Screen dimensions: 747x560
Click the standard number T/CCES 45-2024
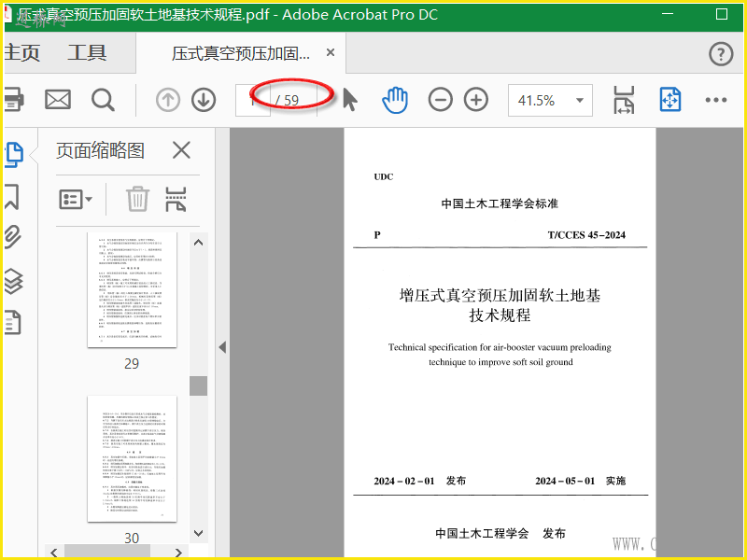pyautogui.click(x=586, y=235)
